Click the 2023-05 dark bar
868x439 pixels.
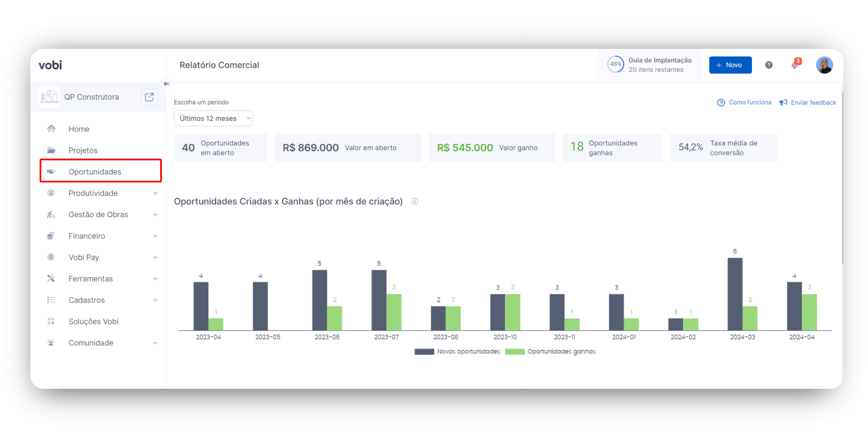click(260, 306)
